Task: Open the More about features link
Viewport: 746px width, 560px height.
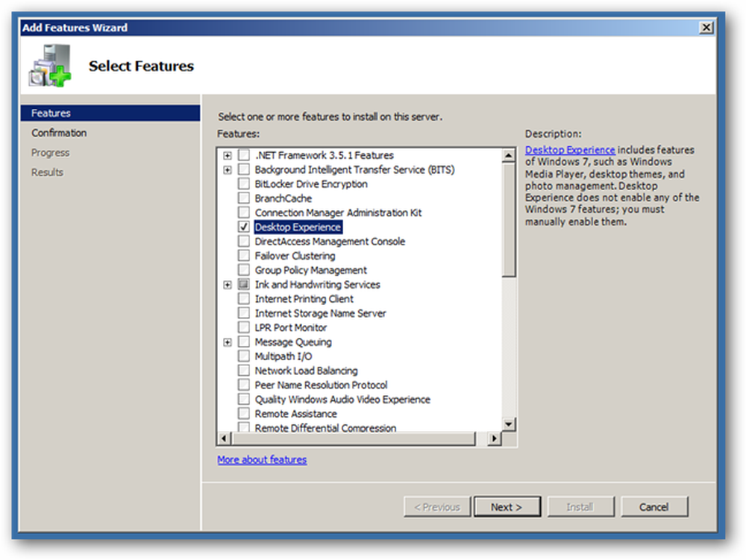Action: (262, 459)
